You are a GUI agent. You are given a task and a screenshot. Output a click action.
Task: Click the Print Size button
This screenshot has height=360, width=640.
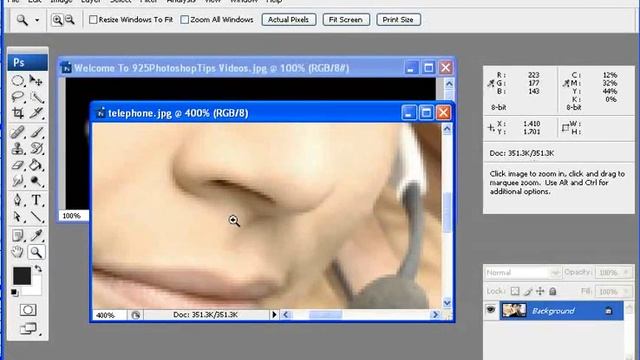click(x=398, y=20)
